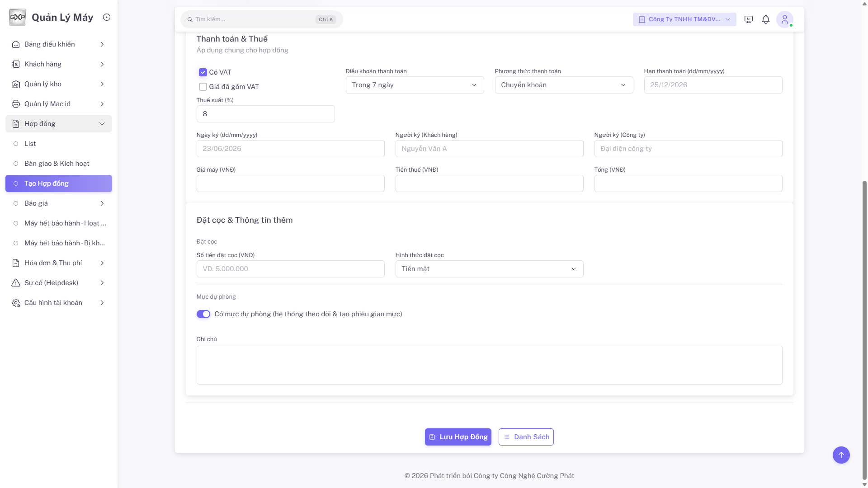
Task: Select the Tạo Hợp đồng menu item
Action: [x=59, y=183]
